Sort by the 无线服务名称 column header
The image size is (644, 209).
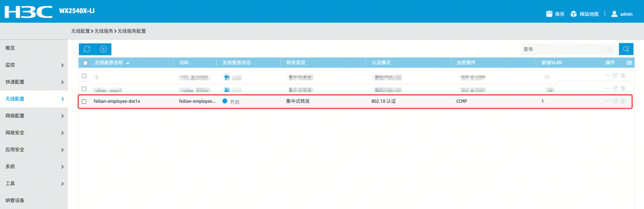tap(108, 63)
